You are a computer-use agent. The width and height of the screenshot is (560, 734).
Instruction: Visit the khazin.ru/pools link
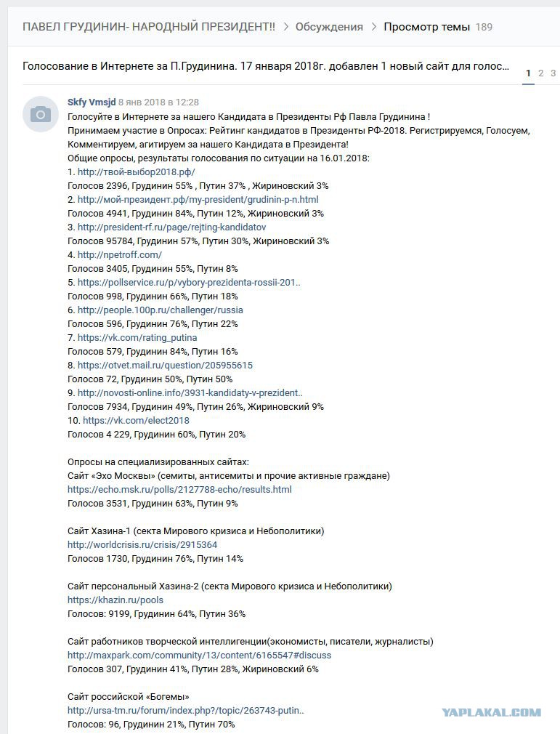(x=115, y=600)
